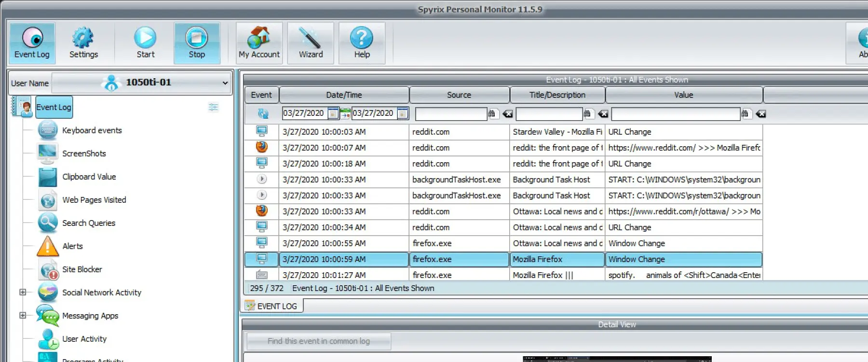The width and height of the screenshot is (868, 362).
Task: Click the Value filter text field
Action: (676, 114)
